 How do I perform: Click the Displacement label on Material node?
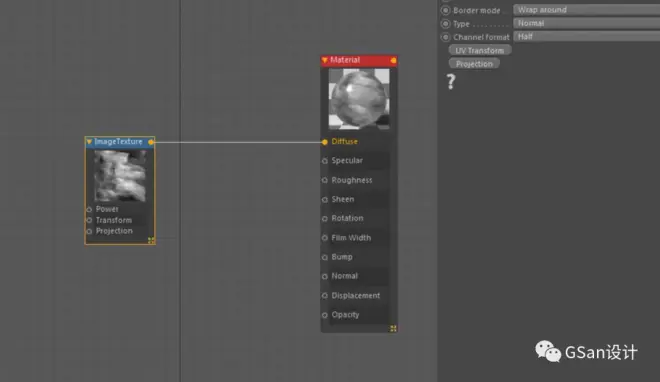(x=356, y=295)
